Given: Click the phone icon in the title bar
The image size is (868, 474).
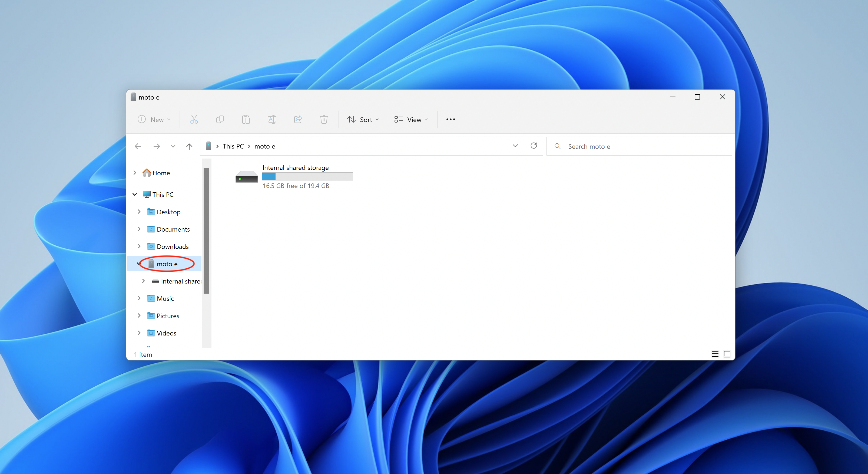Looking at the screenshot, I should pyautogui.click(x=133, y=97).
